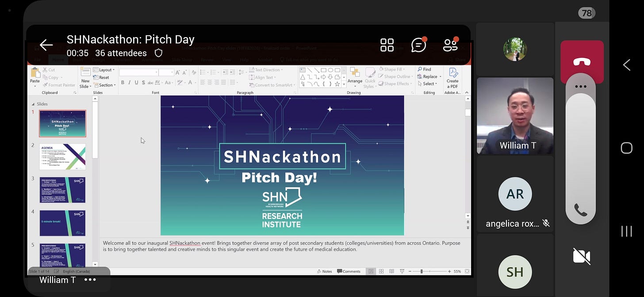Open more options above the volume slider

[580, 86]
